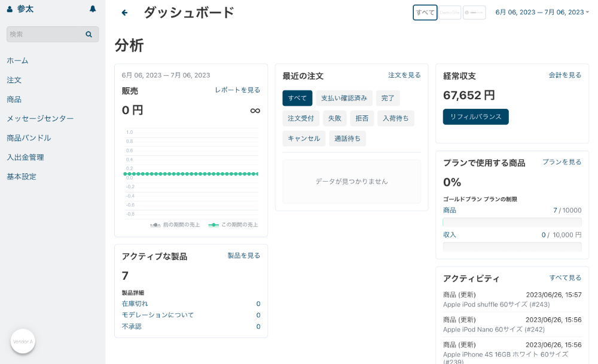Screen dimensions: 598x364
Task: Filter orders by 通話待ち
Action: point(347,138)
